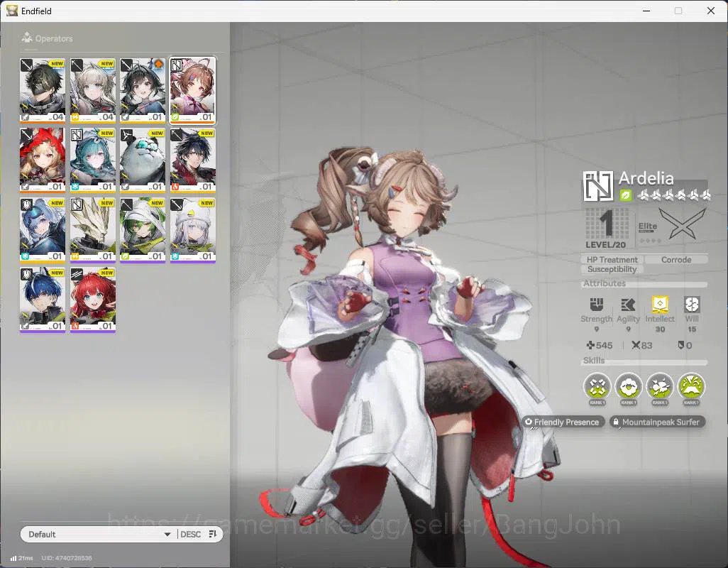Click the UID text at bottom

click(67, 558)
